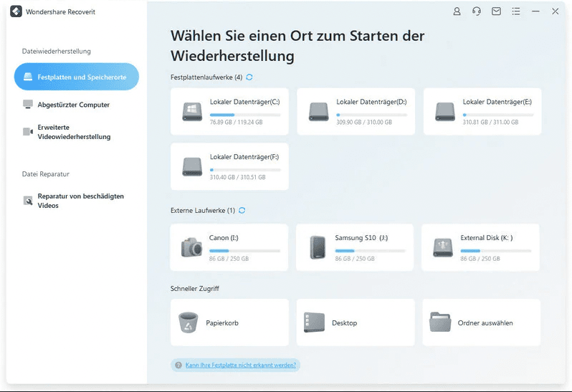This screenshot has height=392, width=572.
Task: Choose the External Disk (K:) drive
Action: tap(481, 247)
